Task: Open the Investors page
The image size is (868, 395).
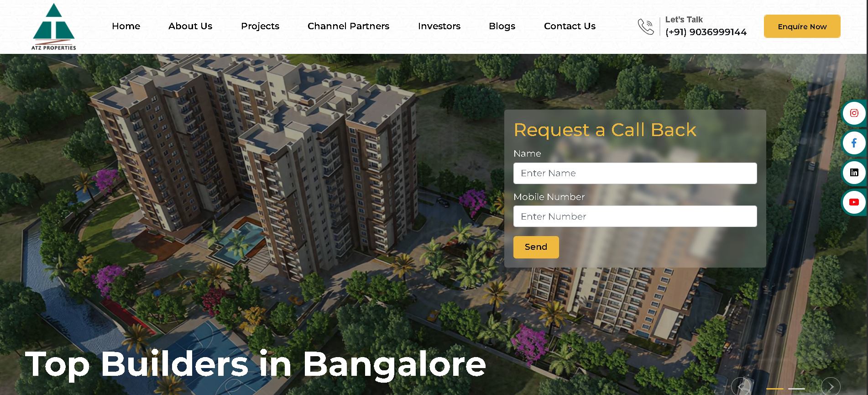Action: pos(439,26)
